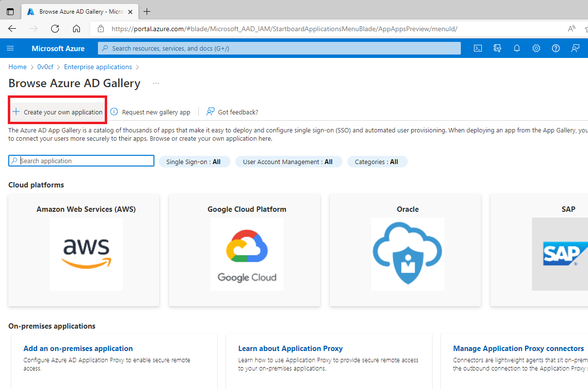
Task: Open the Notifications bell
Action: pyautogui.click(x=517, y=48)
